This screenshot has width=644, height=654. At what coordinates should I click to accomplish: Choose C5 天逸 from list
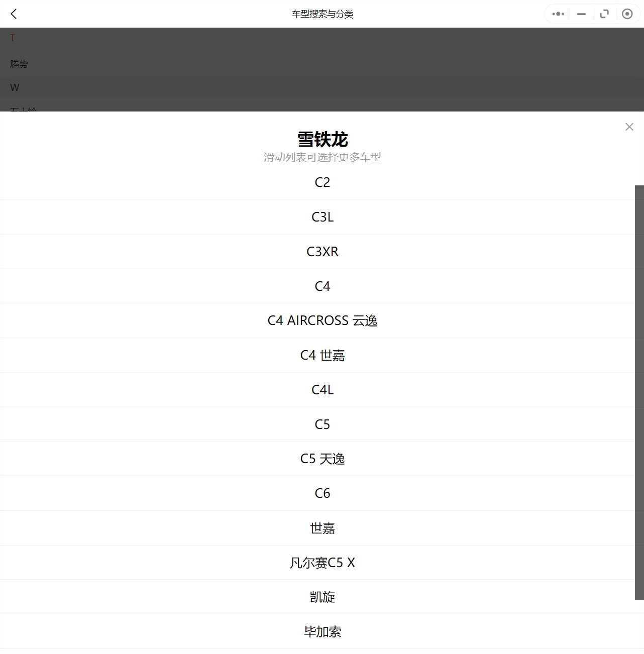pos(322,459)
